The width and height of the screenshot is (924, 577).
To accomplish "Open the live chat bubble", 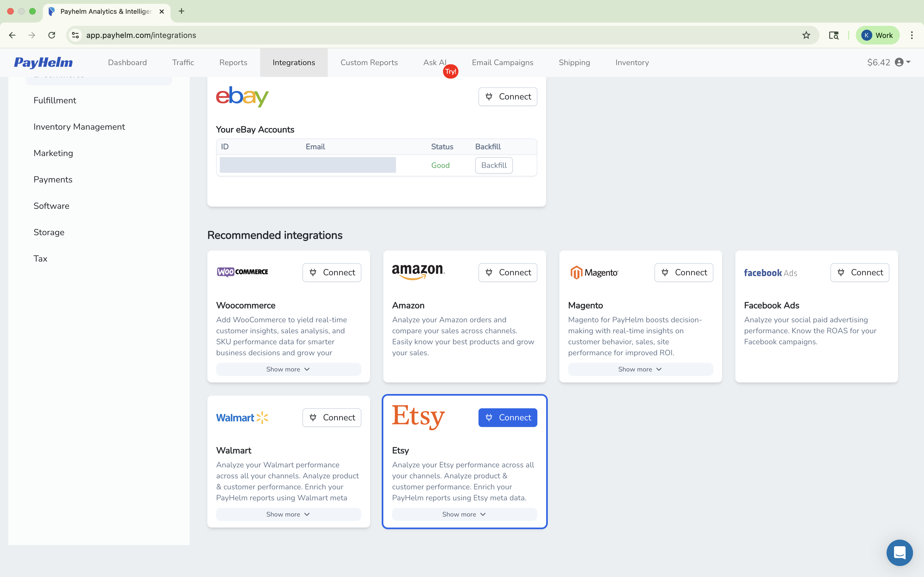I will click(x=900, y=552).
